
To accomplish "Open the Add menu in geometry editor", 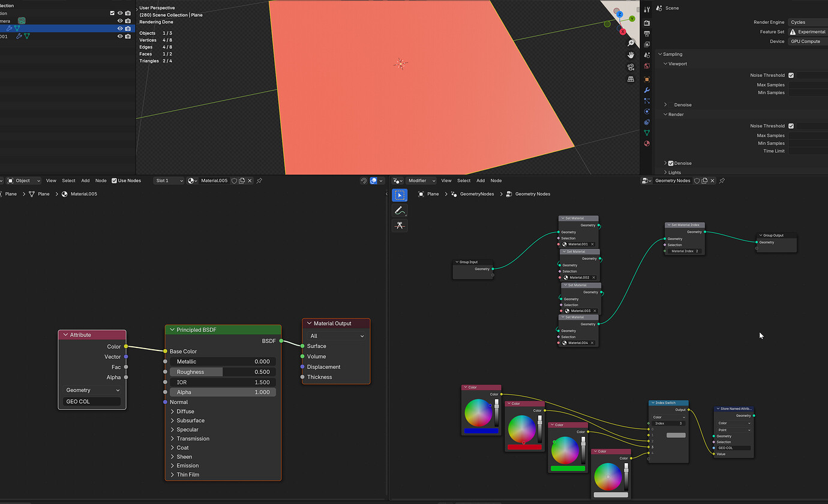I will [481, 181].
